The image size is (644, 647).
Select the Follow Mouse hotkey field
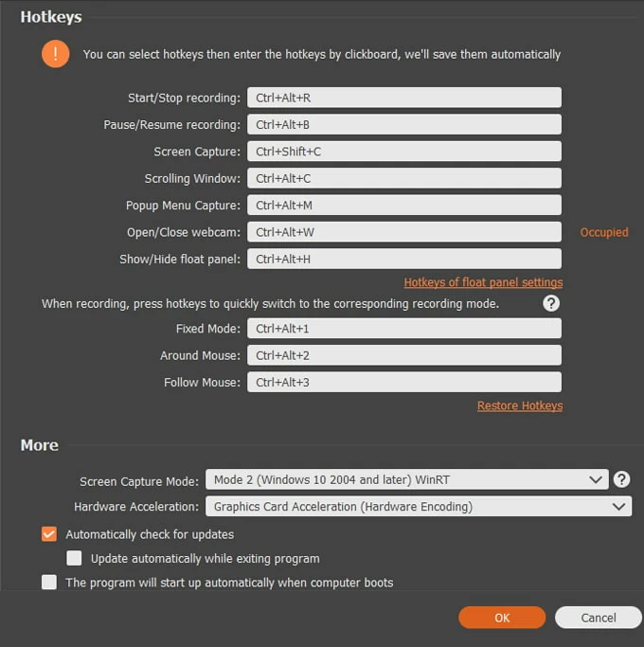point(403,383)
